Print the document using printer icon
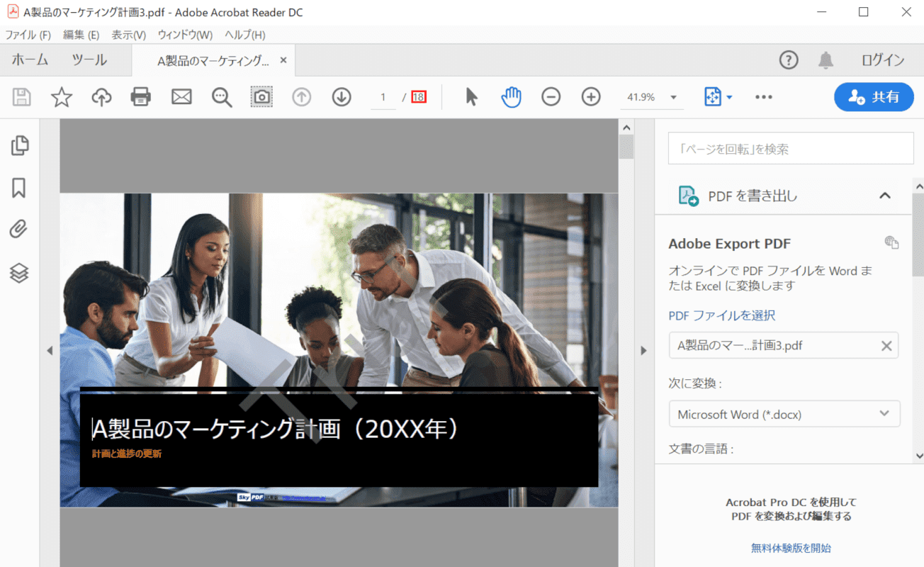 click(x=141, y=97)
